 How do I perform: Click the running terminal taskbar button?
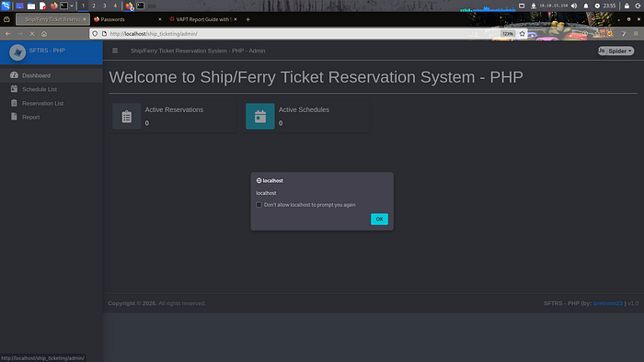pyautogui.click(x=141, y=6)
